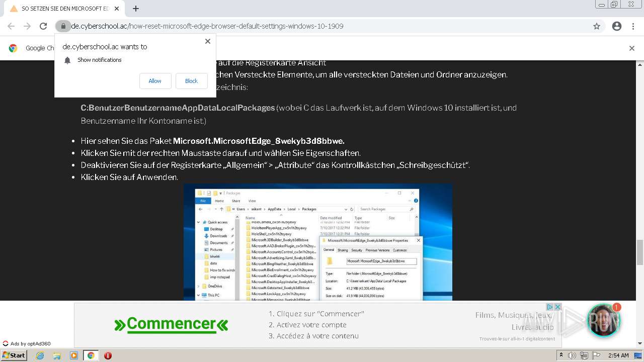This screenshot has height=362, width=644.
Task: Block notifications from de.cyberschool.ac
Action: tap(191, 81)
